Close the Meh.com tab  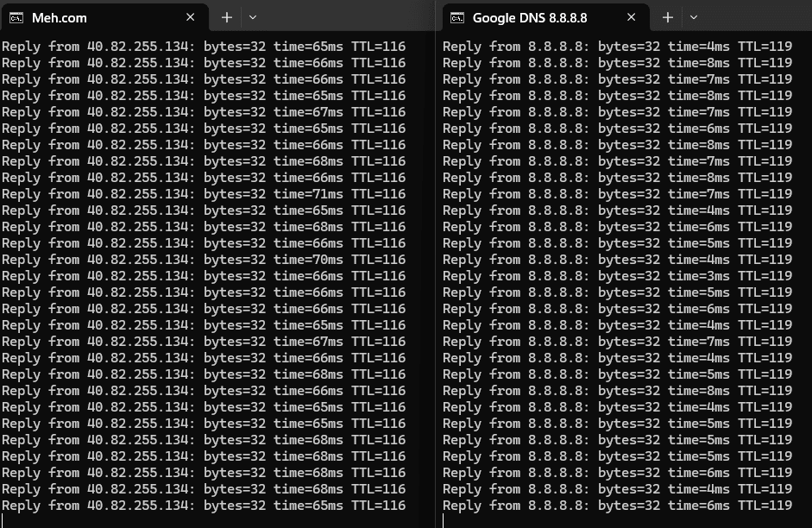pos(190,17)
